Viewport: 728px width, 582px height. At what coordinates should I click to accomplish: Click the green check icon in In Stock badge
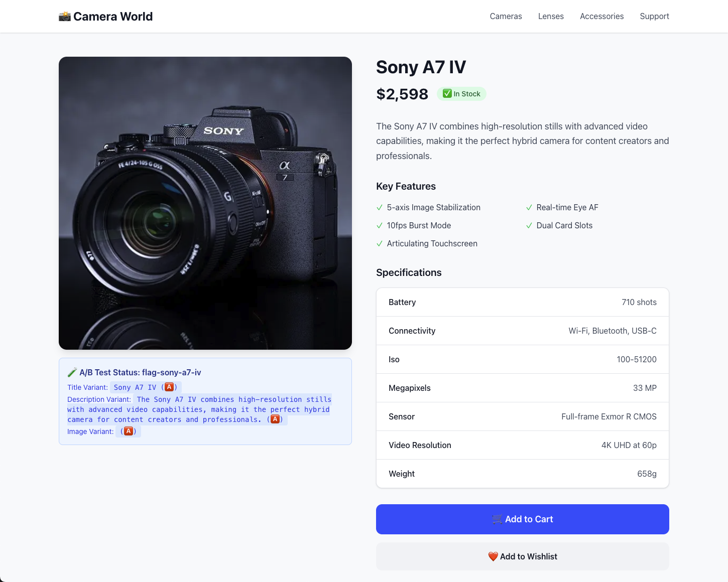[447, 94]
